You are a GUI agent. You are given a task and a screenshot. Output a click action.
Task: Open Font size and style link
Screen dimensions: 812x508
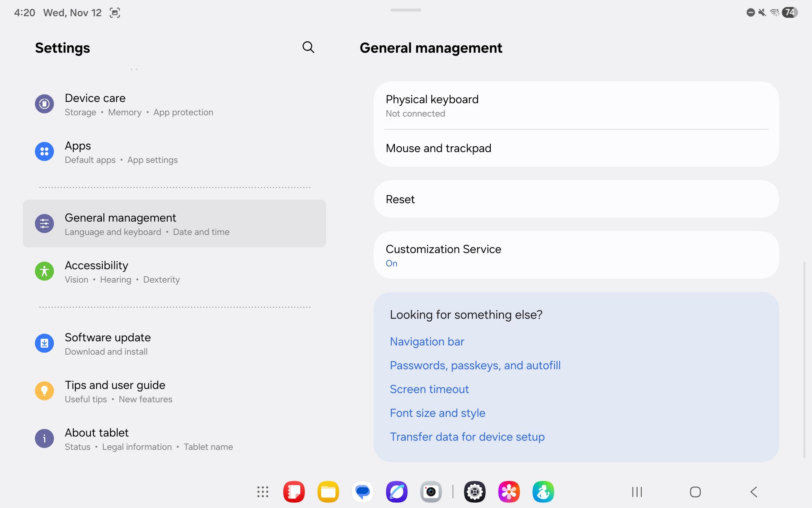437,413
